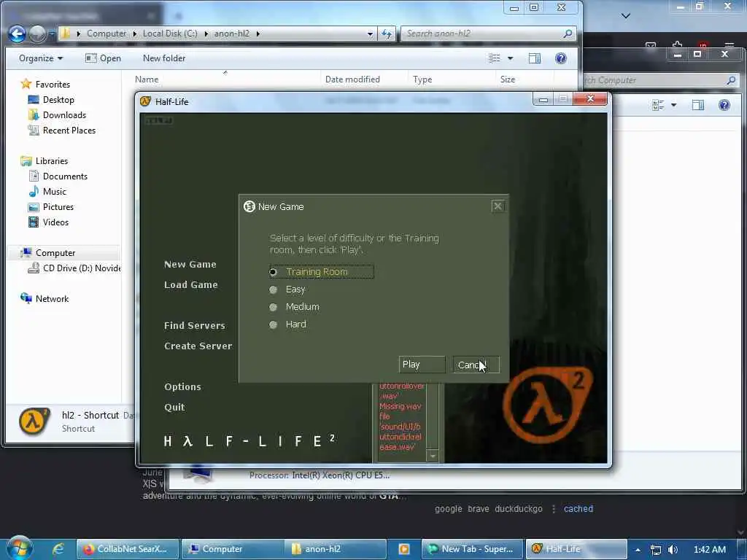Image resolution: width=747 pixels, height=560 pixels.
Task: Change your view icon in anon-hl2 toolbar
Action: 495,58
